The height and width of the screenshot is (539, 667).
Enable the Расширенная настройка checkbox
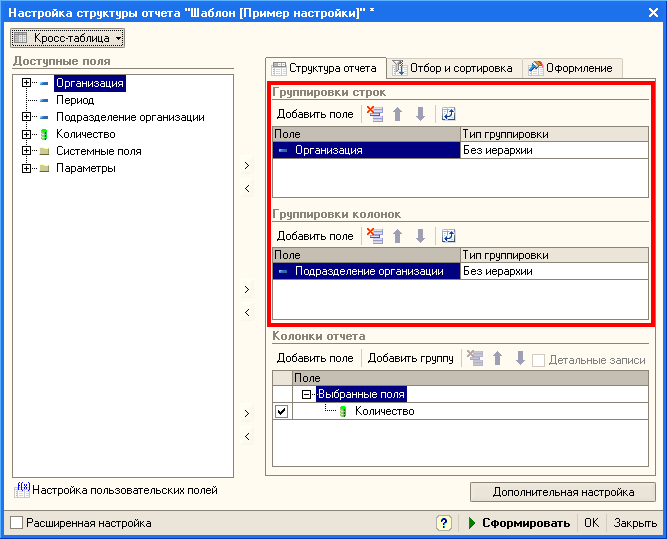click(16, 523)
